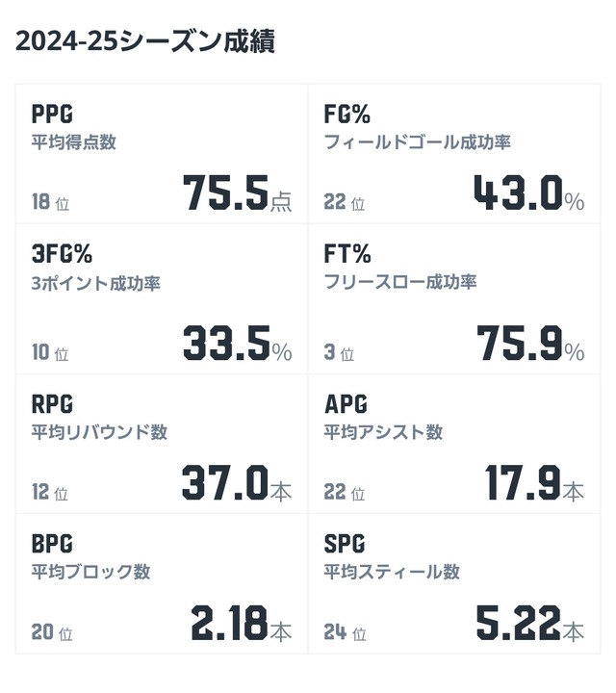The width and height of the screenshot is (616, 693).
Task: Open the FG% field goal card
Action: pos(454,154)
